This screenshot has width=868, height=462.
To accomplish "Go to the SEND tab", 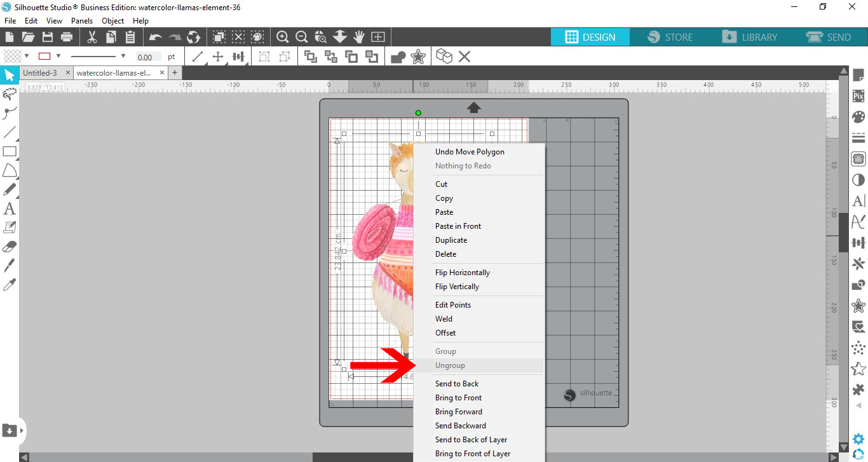I will [x=828, y=37].
